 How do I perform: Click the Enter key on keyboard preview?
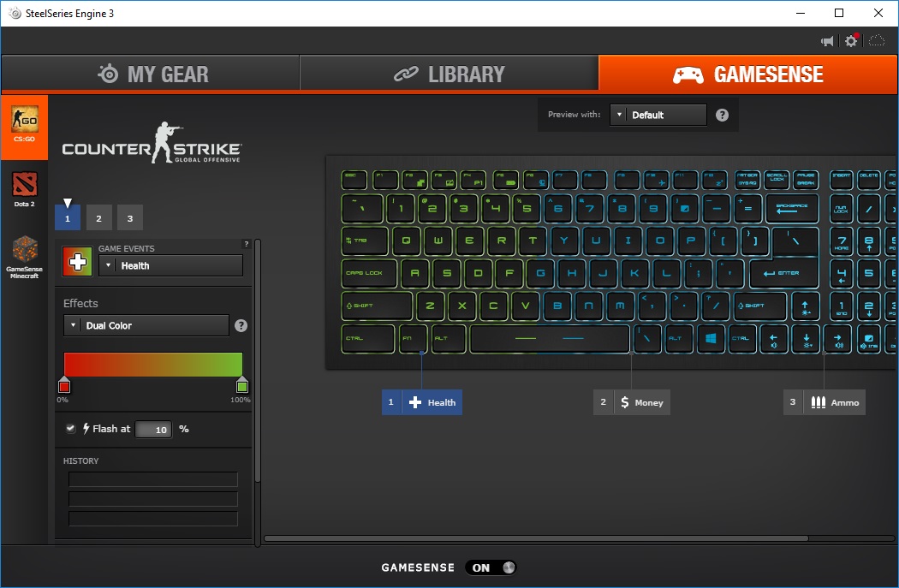click(x=783, y=273)
